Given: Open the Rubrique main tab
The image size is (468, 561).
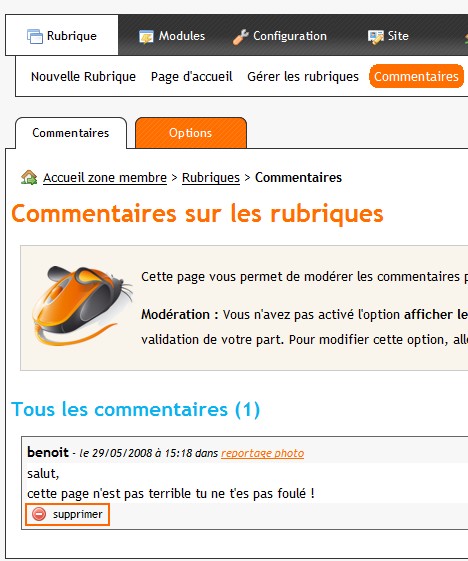Looking at the screenshot, I should 62,35.
